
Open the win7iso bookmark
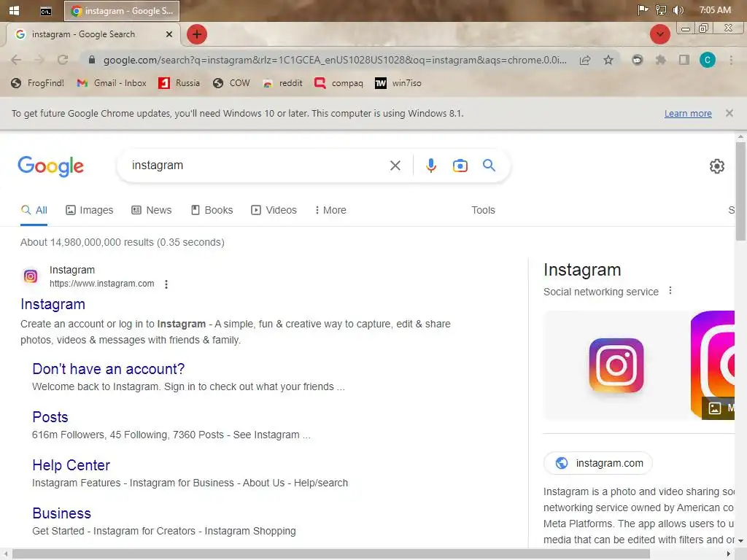click(x=398, y=83)
